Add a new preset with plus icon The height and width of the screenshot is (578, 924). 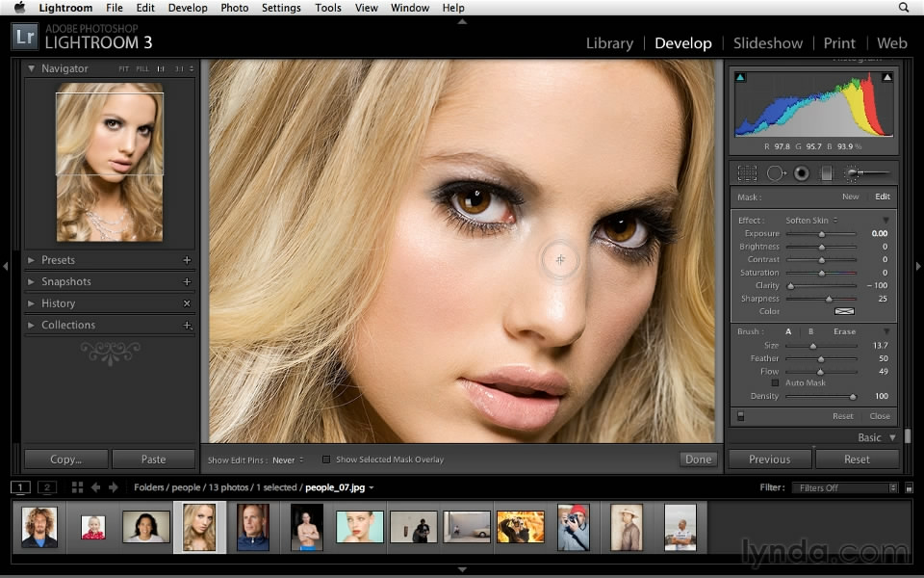click(x=187, y=260)
